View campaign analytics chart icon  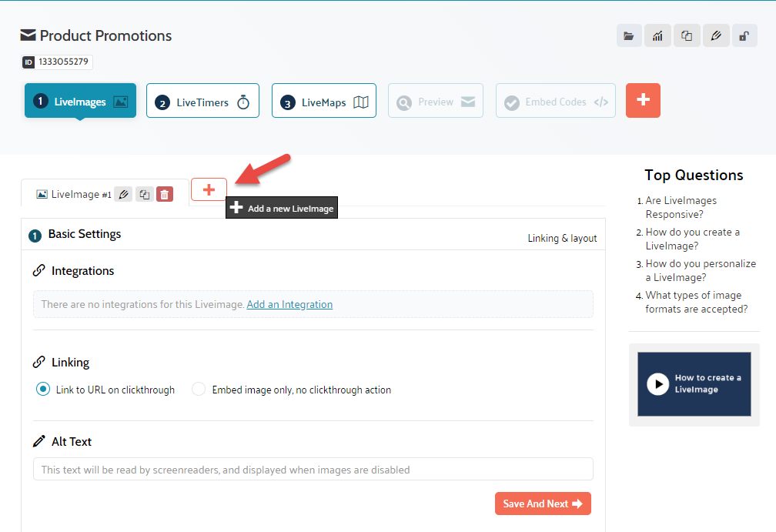point(657,35)
